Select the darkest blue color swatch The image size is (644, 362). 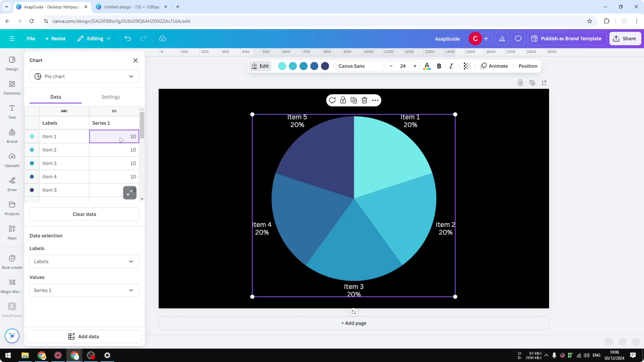point(325,66)
